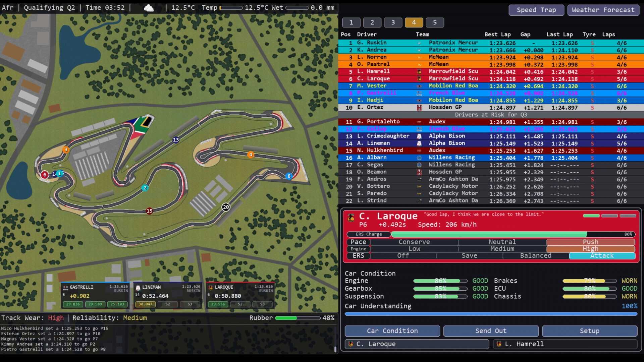Click orange car marker 3
644x362 pixels.
click(66, 149)
